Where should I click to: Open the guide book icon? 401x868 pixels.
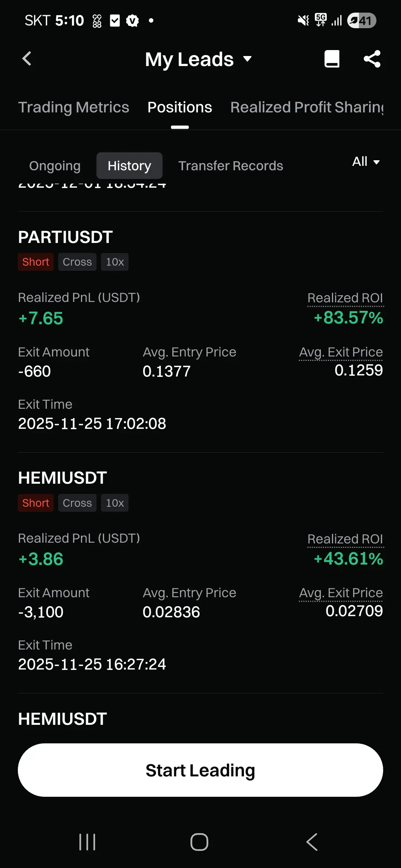332,59
